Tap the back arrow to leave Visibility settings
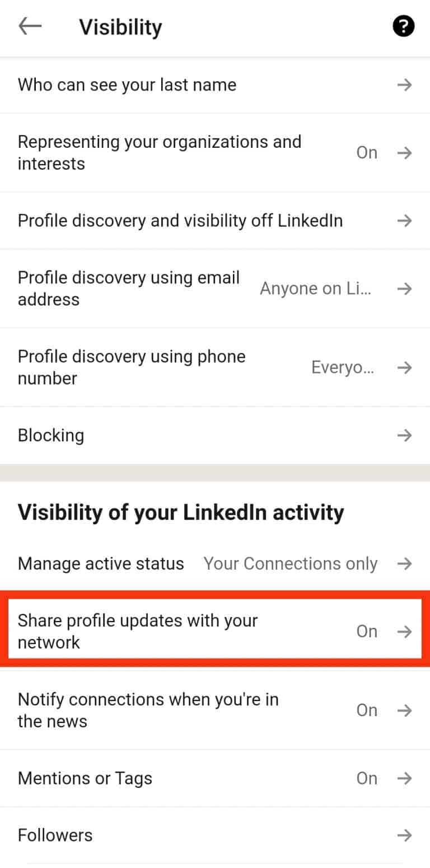Image resolution: width=430 pixels, height=868 pixels. (30, 26)
